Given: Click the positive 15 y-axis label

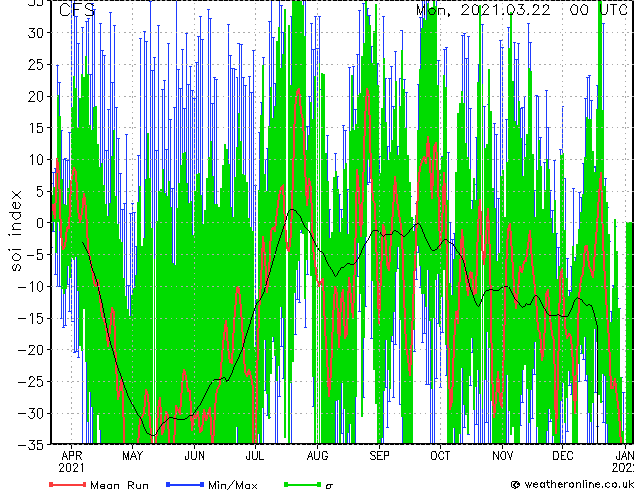Looking at the screenshot, I should pyautogui.click(x=36, y=128).
